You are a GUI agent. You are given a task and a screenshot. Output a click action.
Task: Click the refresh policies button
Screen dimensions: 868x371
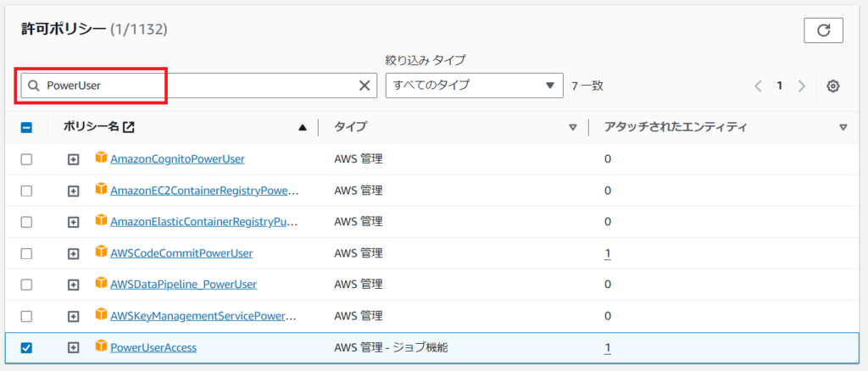[x=823, y=30]
